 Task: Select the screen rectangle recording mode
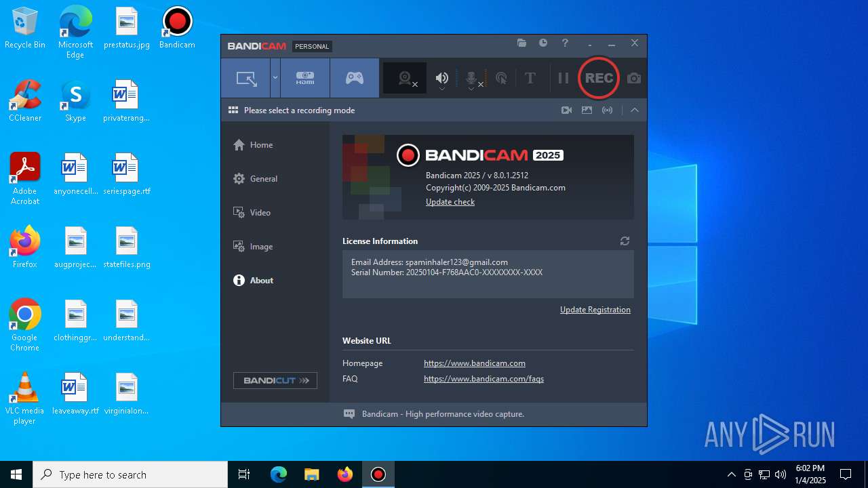pyautogui.click(x=245, y=78)
